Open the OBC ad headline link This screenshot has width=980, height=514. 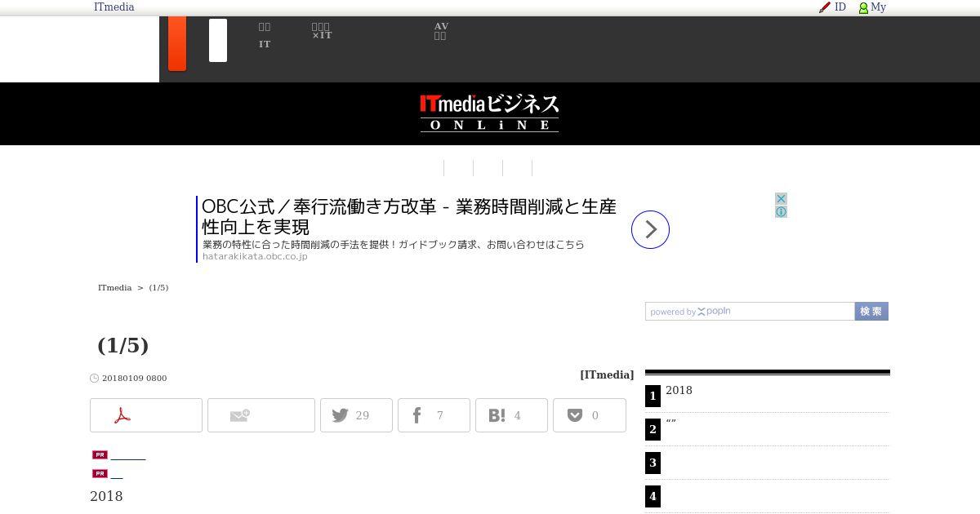click(x=408, y=216)
